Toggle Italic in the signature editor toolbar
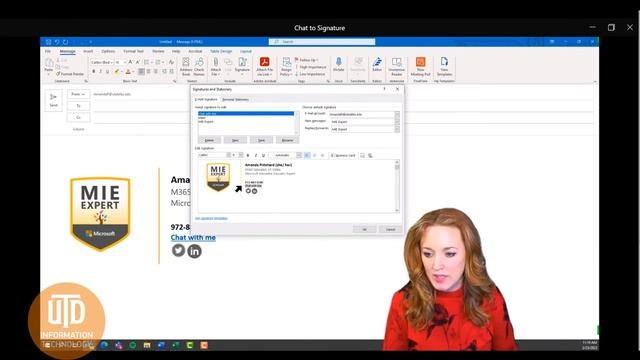The image size is (640, 360). [256, 156]
